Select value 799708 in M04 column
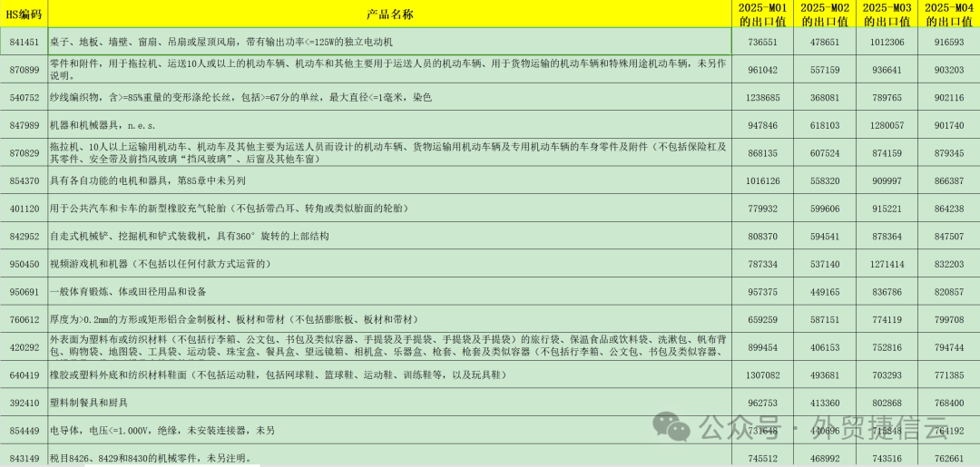 point(948,319)
